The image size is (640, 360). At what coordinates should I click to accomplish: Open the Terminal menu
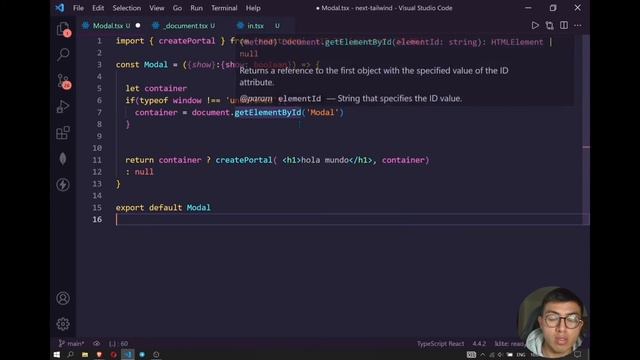[224, 8]
